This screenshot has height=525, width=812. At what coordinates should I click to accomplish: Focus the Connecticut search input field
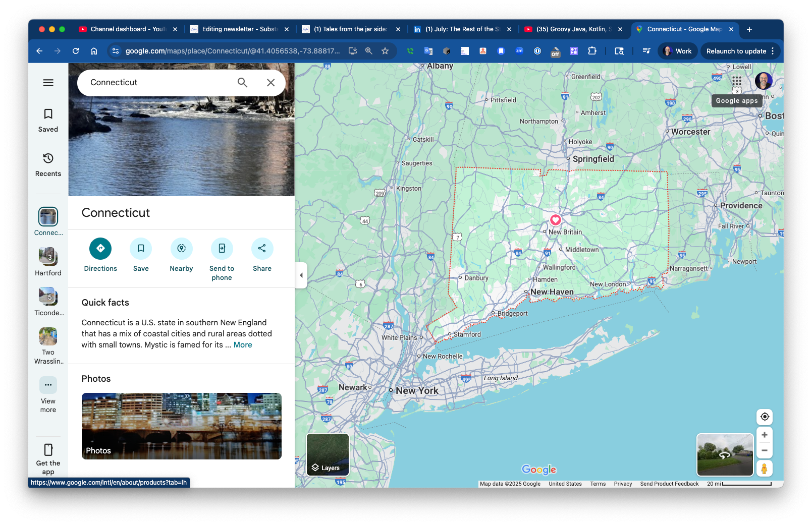pyautogui.click(x=159, y=83)
